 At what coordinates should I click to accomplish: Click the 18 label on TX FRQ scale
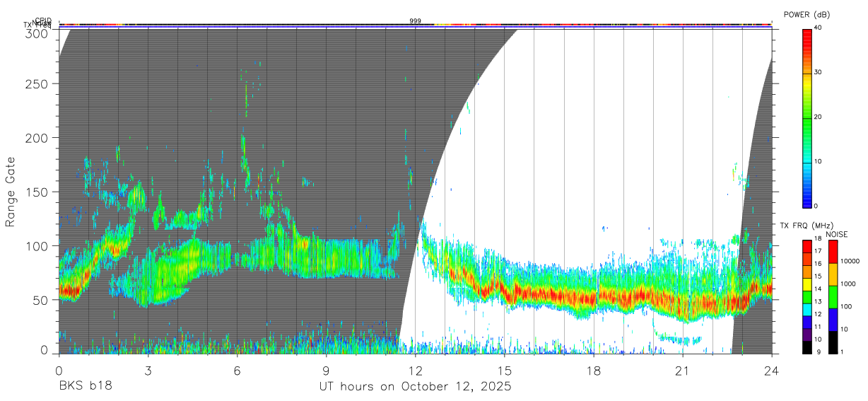click(817, 238)
